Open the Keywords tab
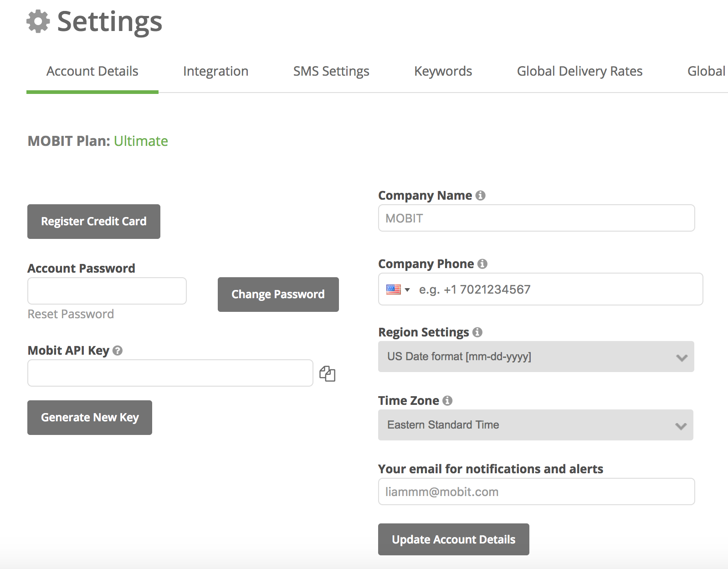728x569 pixels. (443, 71)
